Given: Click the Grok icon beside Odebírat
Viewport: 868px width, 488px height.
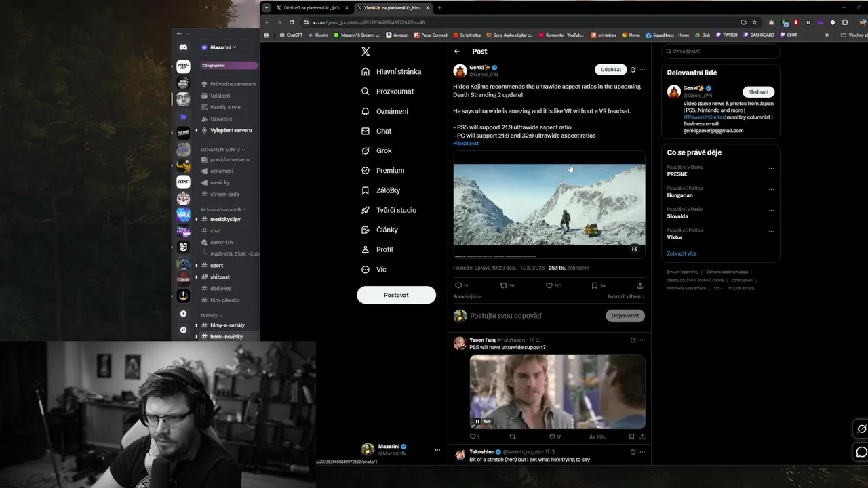Looking at the screenshot, I should 633,70.
